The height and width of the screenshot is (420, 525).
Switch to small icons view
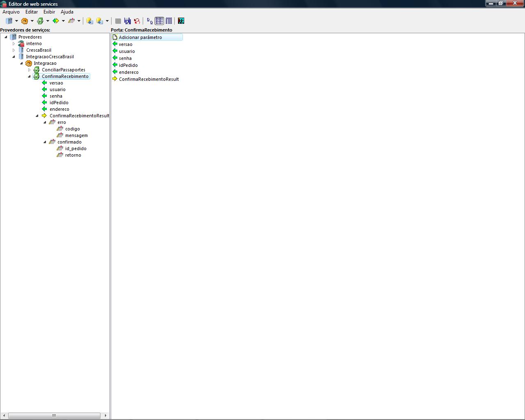pyautogui.click(x=150, y=21)
